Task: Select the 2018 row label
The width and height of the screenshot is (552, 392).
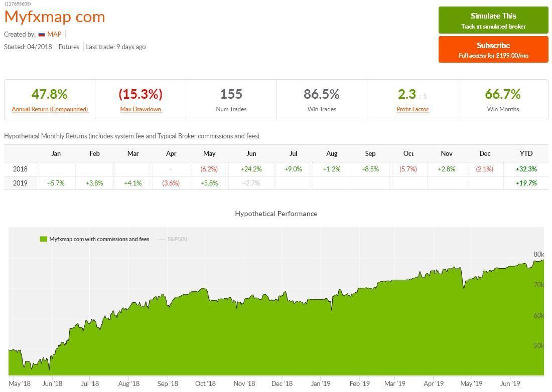Action: point(20,169)
